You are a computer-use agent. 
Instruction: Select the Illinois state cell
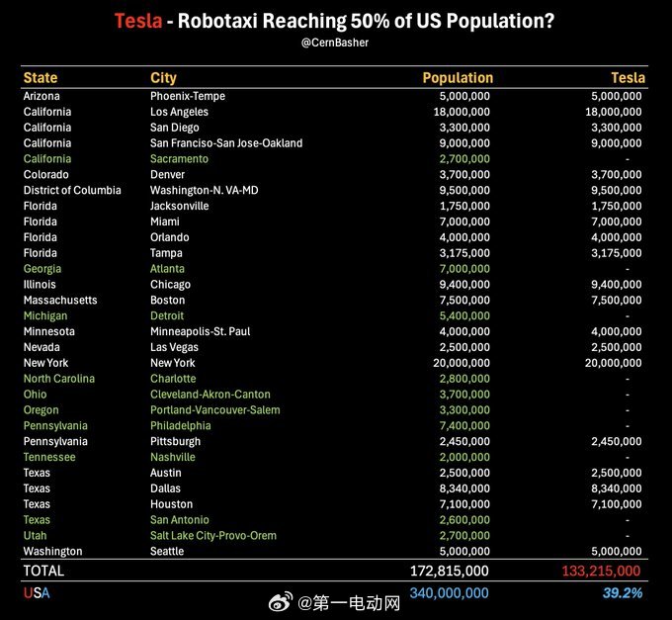point(40,285)
